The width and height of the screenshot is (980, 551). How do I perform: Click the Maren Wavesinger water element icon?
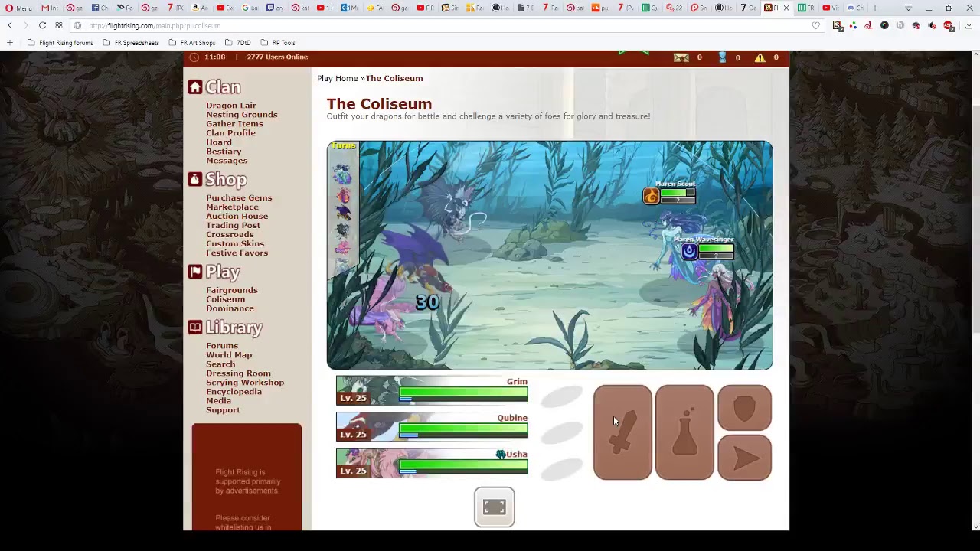689,251
